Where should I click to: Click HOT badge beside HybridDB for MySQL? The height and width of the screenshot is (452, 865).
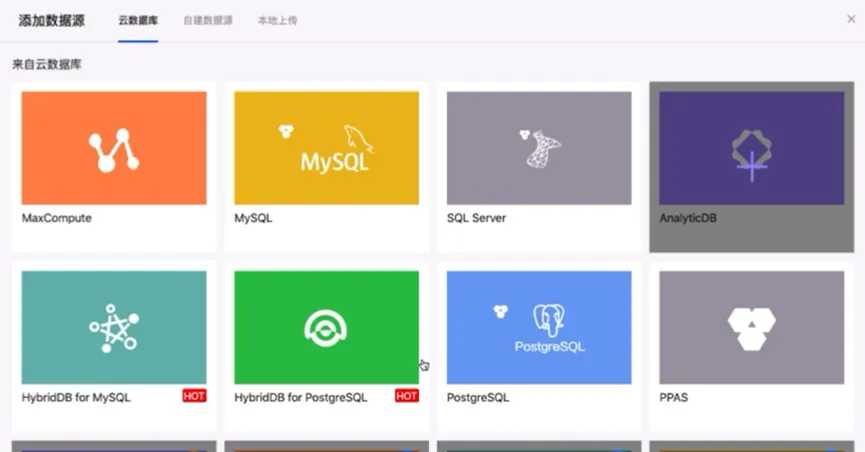pyautogui.click(x=194, y=396)
